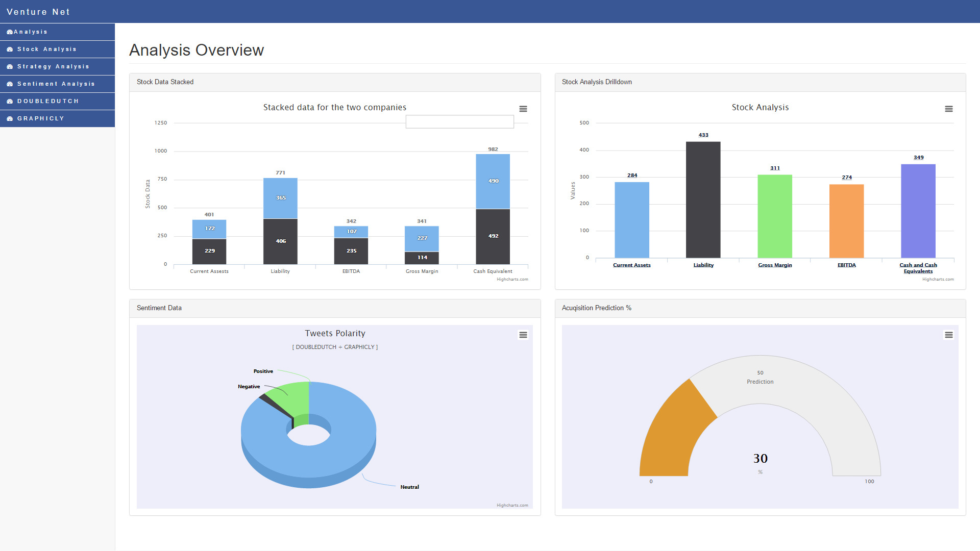Select DOUBLEDUTCH in the sidebar

point(48,101)
